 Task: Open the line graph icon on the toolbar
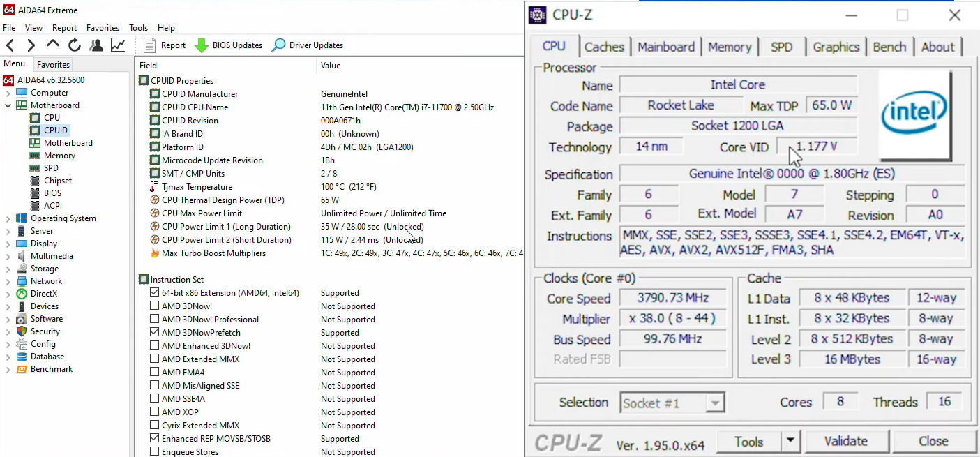pos(117,44)
